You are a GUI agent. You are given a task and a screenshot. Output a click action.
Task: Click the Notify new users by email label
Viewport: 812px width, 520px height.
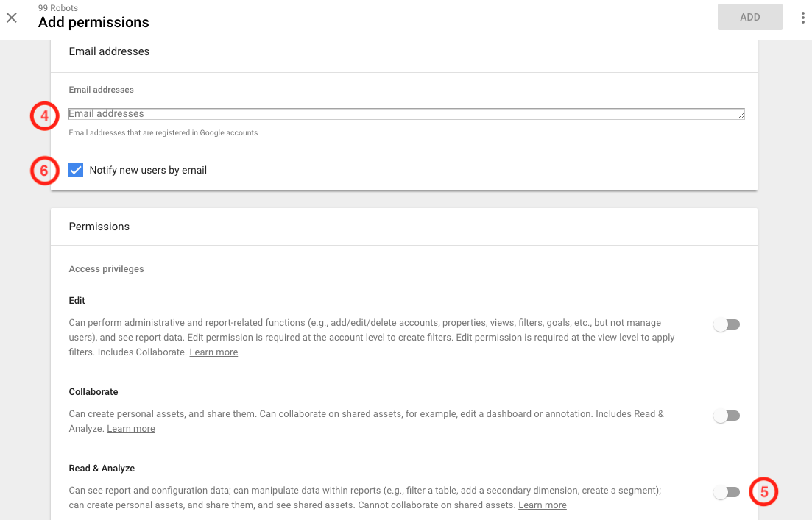148,170
